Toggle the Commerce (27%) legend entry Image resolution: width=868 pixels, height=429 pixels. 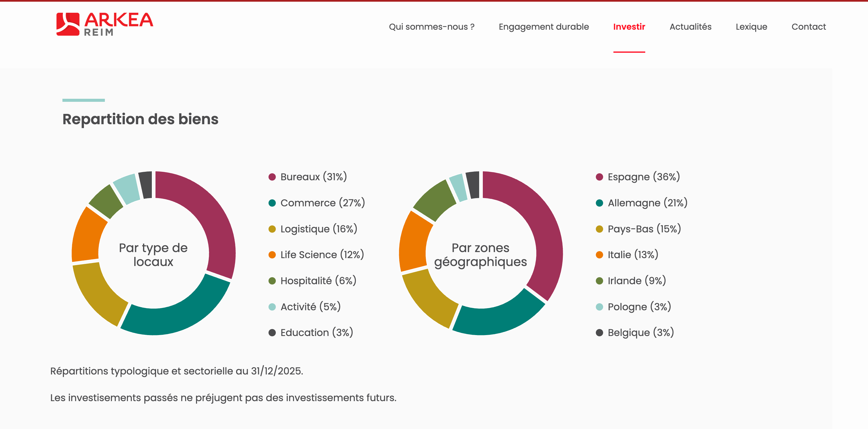coord(322,203)
